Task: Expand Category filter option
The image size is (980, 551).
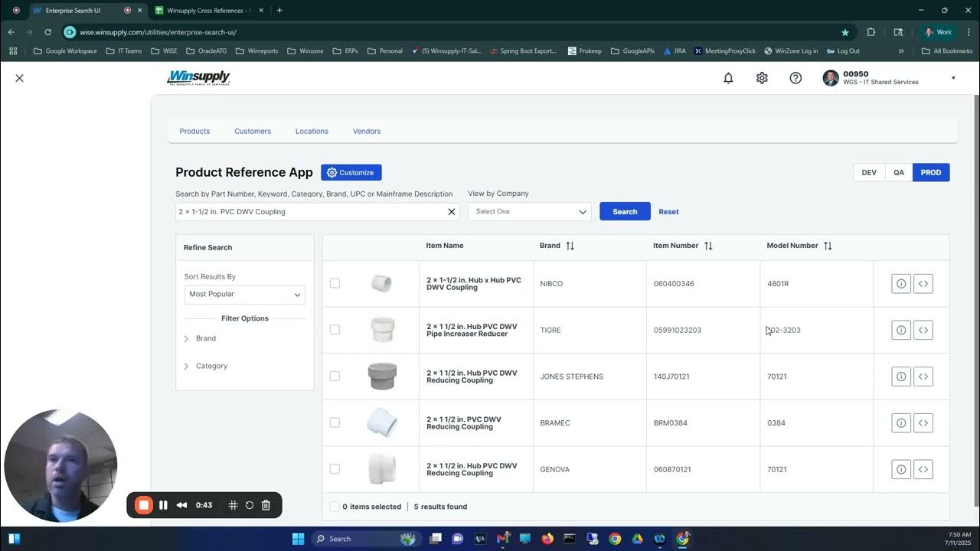Action: [x=186, y=366]
